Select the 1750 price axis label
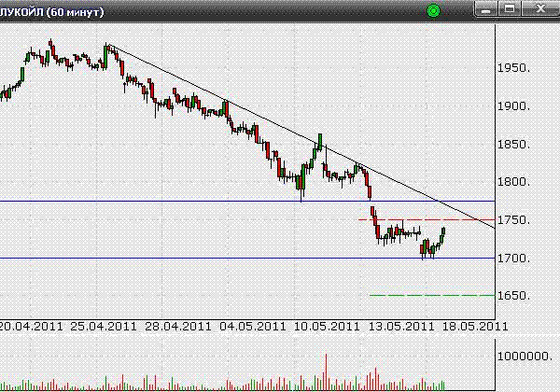This screenshot has width=560, height=392. point(514,220)
